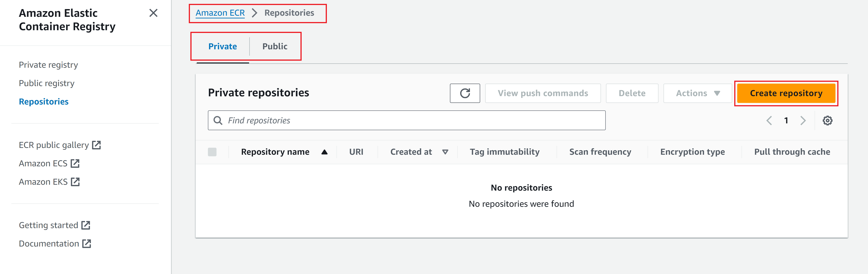Click external link icon beside ECR public gallery
The image size is (868, 274).
coord(96,145)
